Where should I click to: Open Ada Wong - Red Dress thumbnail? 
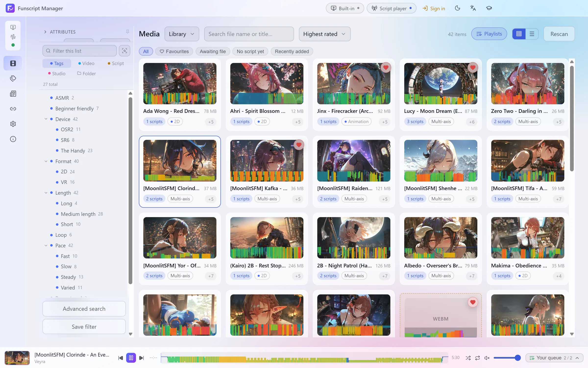(x=180, y=84)
